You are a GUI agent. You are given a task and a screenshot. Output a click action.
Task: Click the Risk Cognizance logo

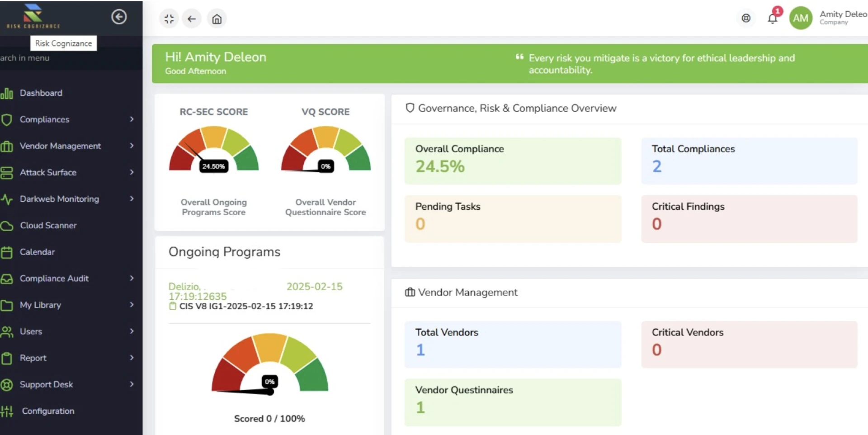coord(33,16)
